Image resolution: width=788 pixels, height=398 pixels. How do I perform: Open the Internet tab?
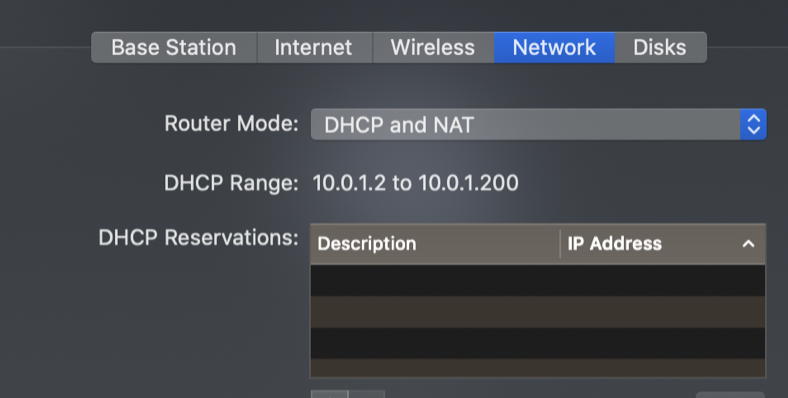(315, 47)
